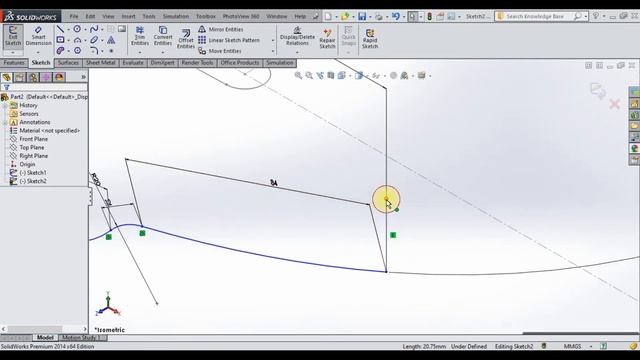Click the Open document icon

pyautogui.click(x=345, y=16)
